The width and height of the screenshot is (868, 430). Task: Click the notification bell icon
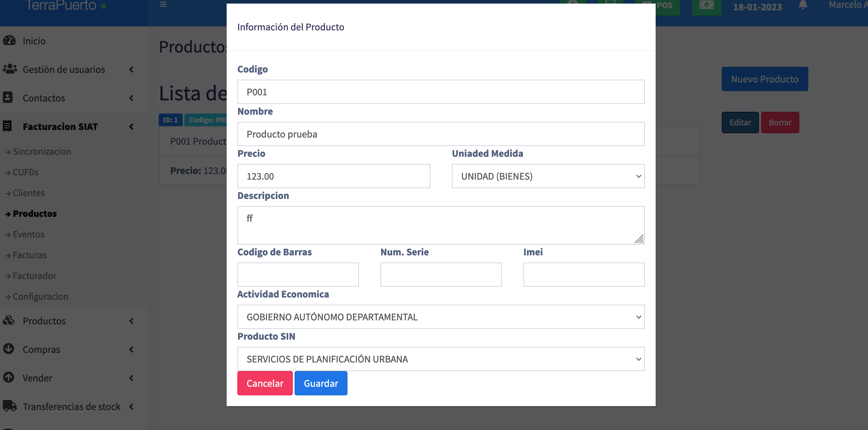[x=803, y=5]
